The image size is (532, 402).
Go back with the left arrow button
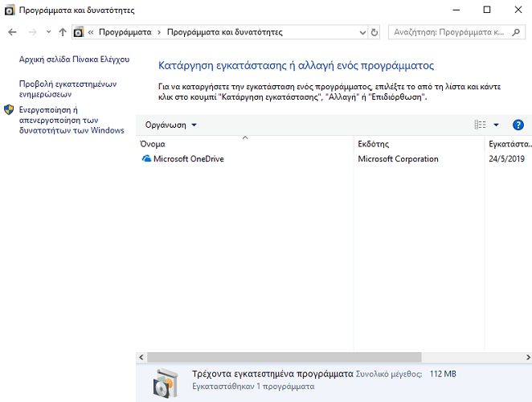12,32
